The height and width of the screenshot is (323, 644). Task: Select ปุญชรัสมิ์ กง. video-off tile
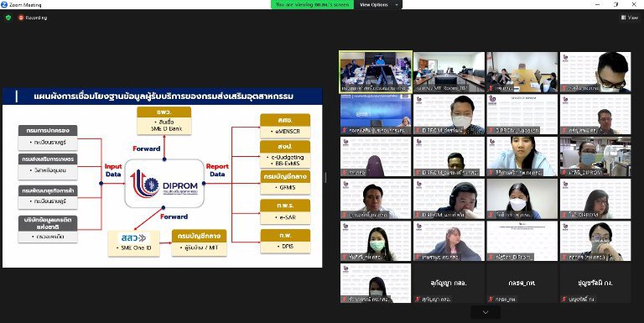pos(595,283)
